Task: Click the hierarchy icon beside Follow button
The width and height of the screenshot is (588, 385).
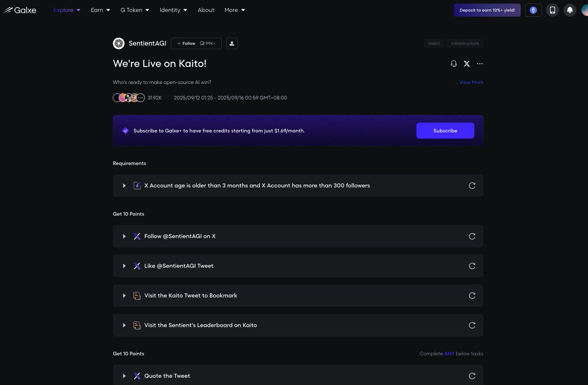Action: click(x=232, y=44)
